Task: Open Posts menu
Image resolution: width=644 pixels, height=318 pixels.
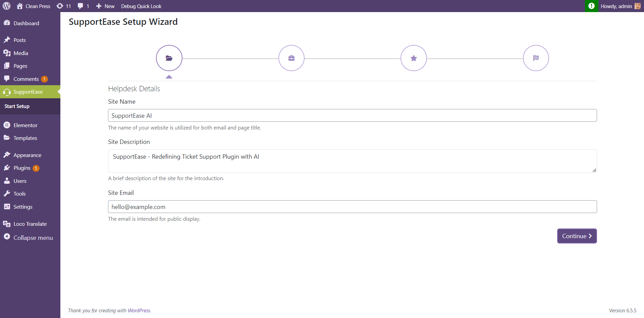Action: pos(30,40)
